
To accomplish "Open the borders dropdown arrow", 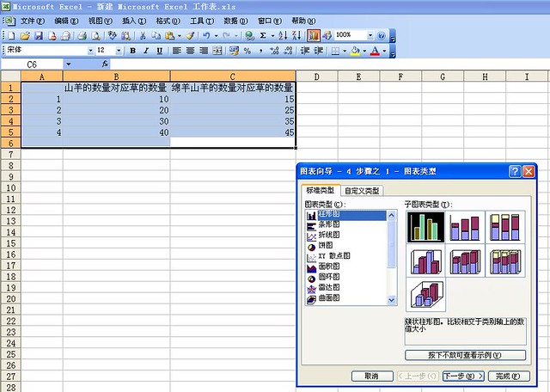I will [x=345, y=51].
